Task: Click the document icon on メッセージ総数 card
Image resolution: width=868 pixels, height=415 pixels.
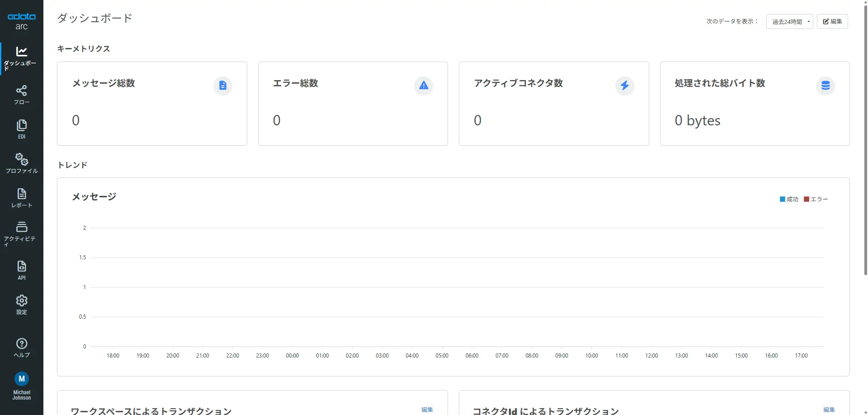Action: [x=223, y=86]
